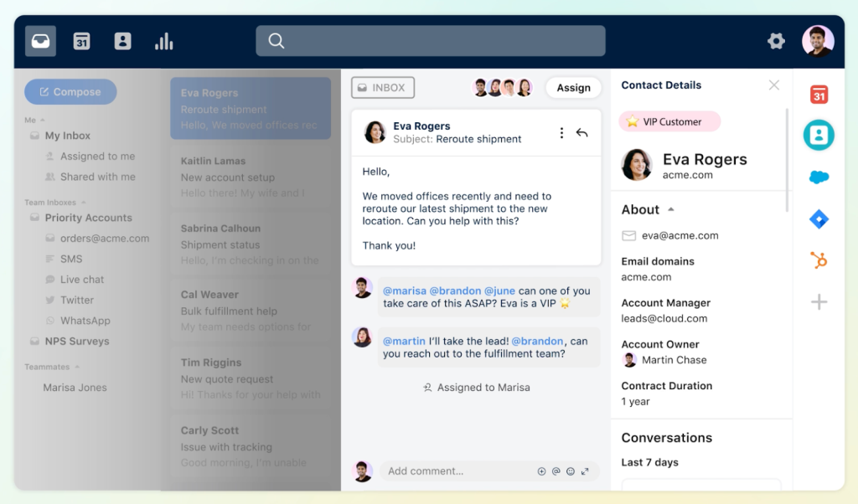Click the reply arrow on Eva's message

click(x=582, y=132)
